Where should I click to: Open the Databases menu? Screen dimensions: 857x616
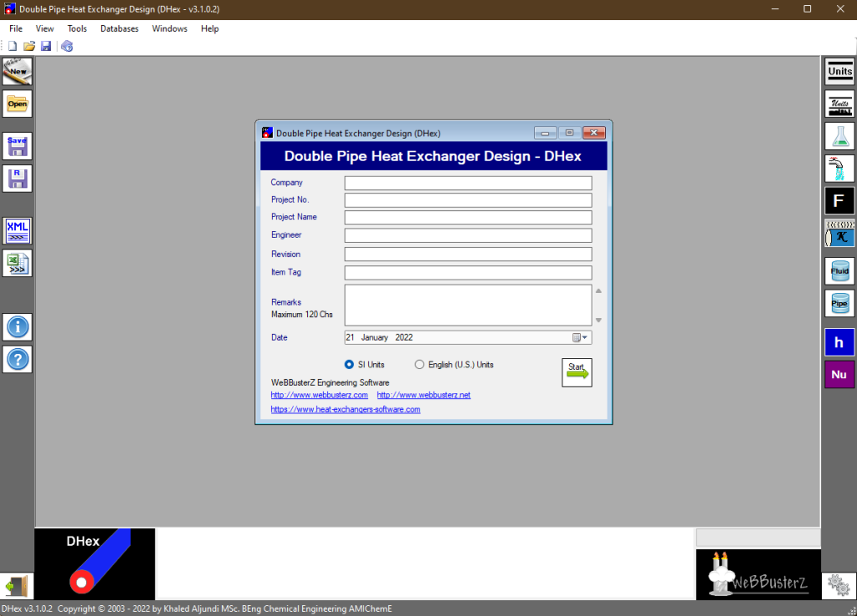pos(119,28)
